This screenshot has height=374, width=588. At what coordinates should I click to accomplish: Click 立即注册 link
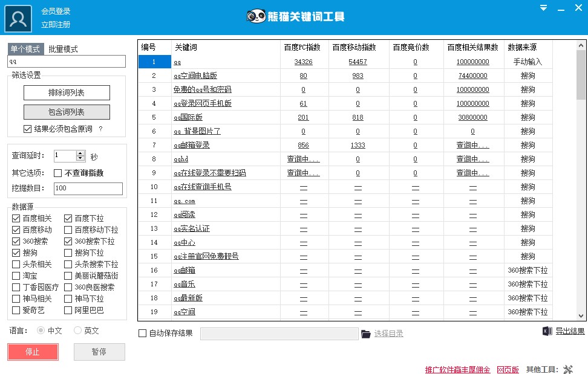click(x=56, y=24)
